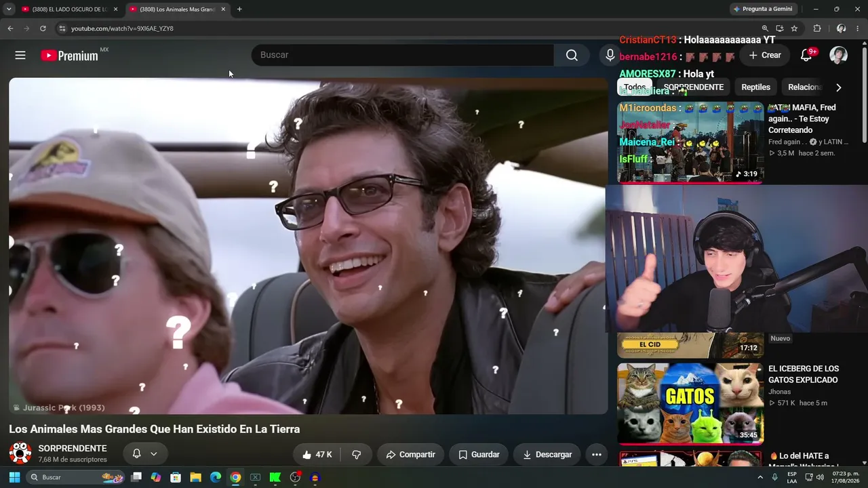Viewport: 868px width, 488px height.
Task: Dislike the video
Action: [356, 455]
